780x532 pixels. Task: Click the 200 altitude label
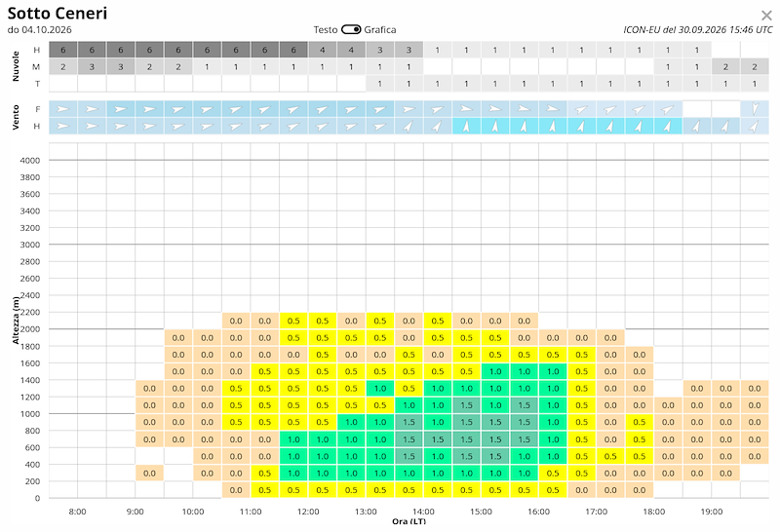[33, 481]
